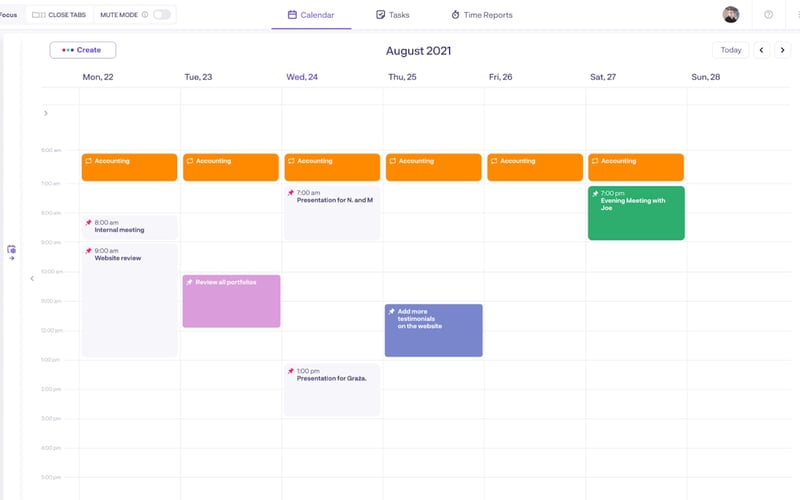Click the Create button
800x500 pixels.
click(83, 50)
